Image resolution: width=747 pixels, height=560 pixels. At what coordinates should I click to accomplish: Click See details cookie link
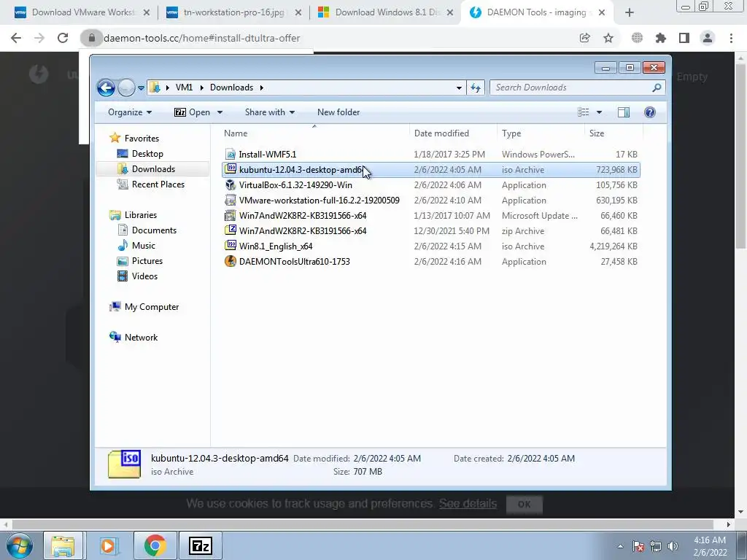pos(468,504)
